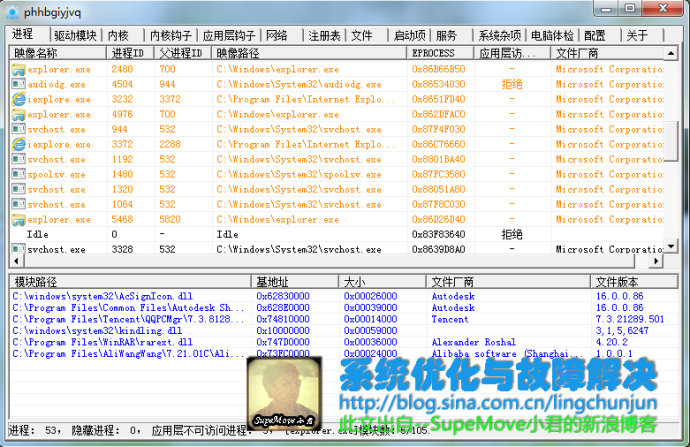Click the Alexander Roshal vendor cell
This screenshot has height=447, width=690.
pyautogui.click(x=473, y=342)
